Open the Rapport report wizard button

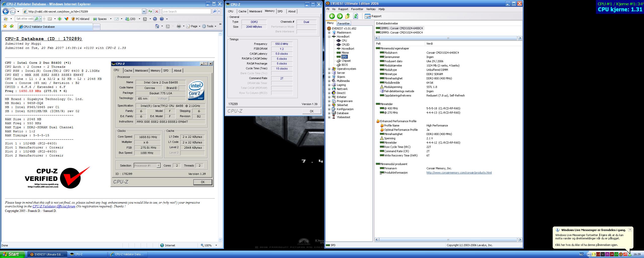click(373, 16)
